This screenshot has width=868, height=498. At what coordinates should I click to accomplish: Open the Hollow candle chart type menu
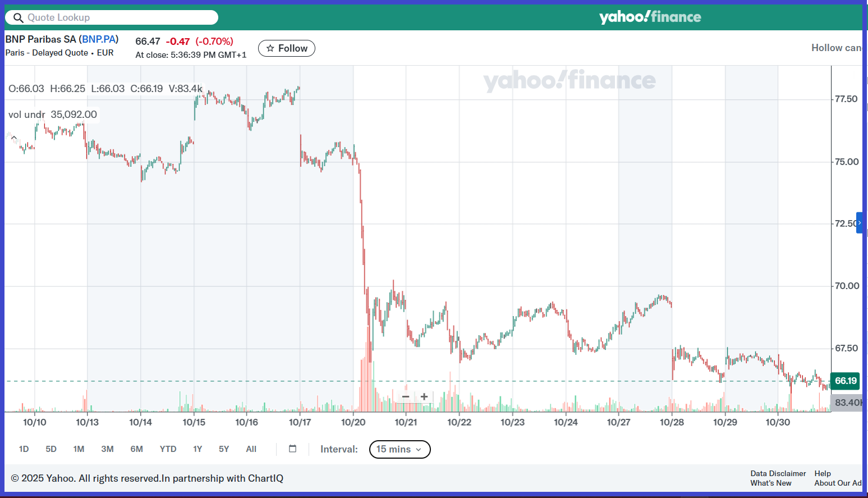(x=836, y=48)
